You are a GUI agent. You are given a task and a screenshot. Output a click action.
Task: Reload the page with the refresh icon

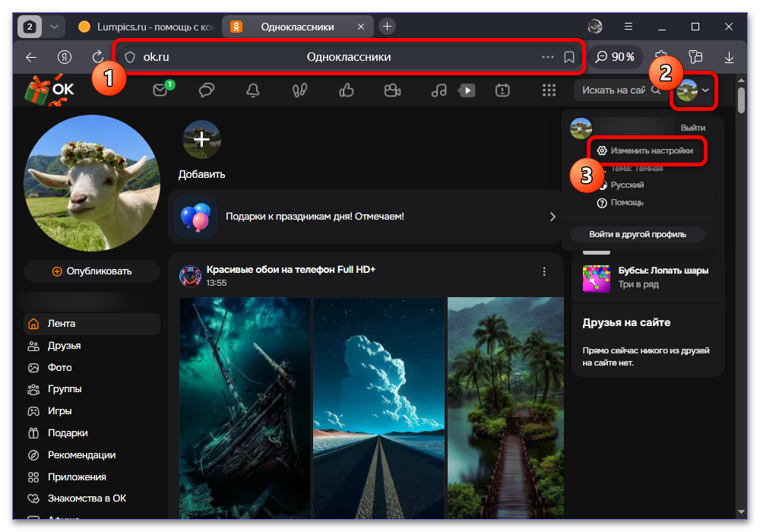pyautogui.click(x=98, y=57)
